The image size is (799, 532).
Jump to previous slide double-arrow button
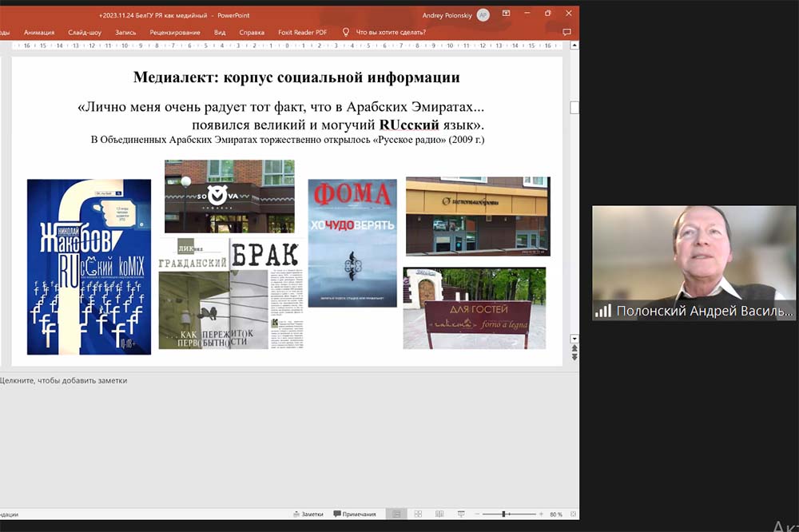tap(574, 348)
